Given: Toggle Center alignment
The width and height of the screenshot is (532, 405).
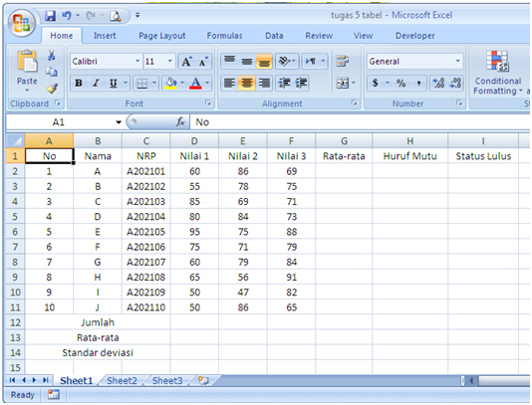Looking at the screenshot, I should tap(247, 83).
